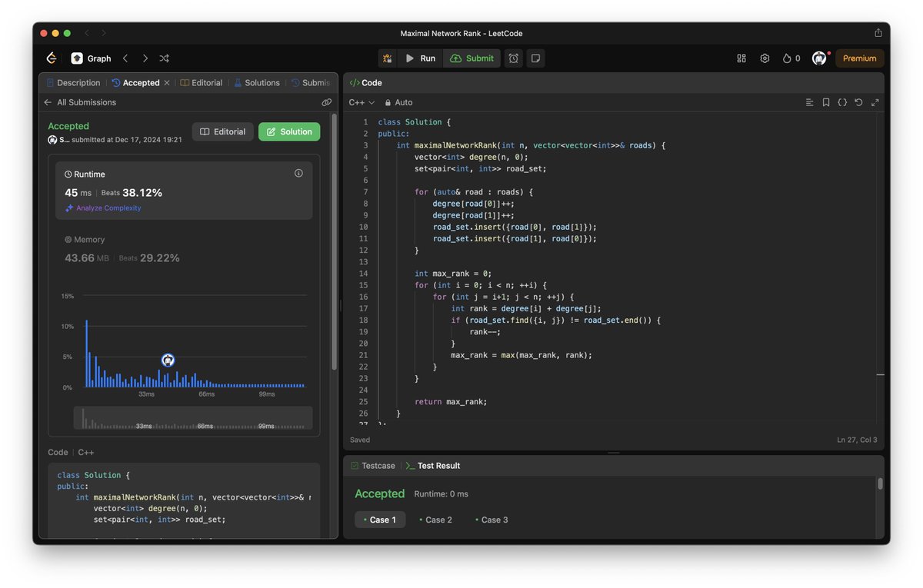Select Case 2
Screen dimensions: 923x588
coord(436,520)
